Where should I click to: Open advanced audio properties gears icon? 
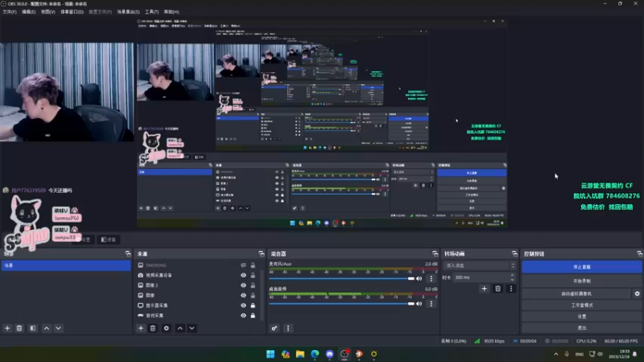tap(275, 328)
